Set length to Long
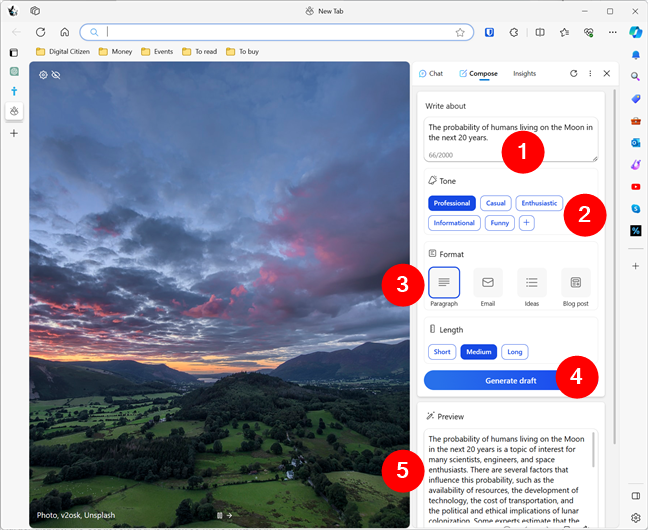 [x=515, y=352]
